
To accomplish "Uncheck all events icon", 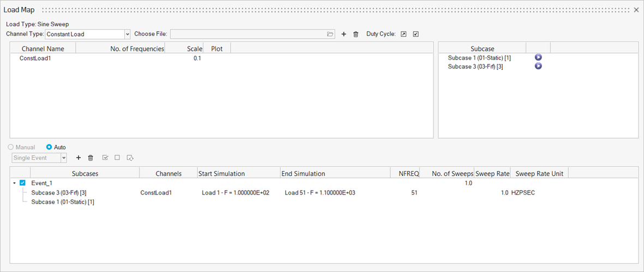I will [x=117, y=158].
